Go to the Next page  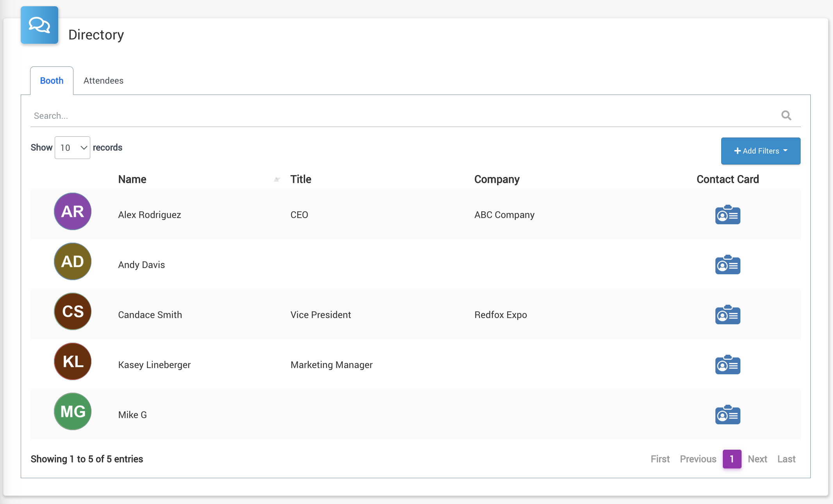(x=757, y=459)
